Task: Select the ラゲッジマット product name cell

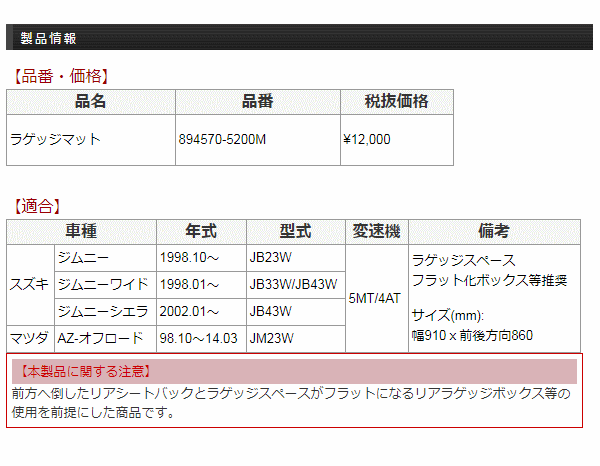Action: [54, 140]
